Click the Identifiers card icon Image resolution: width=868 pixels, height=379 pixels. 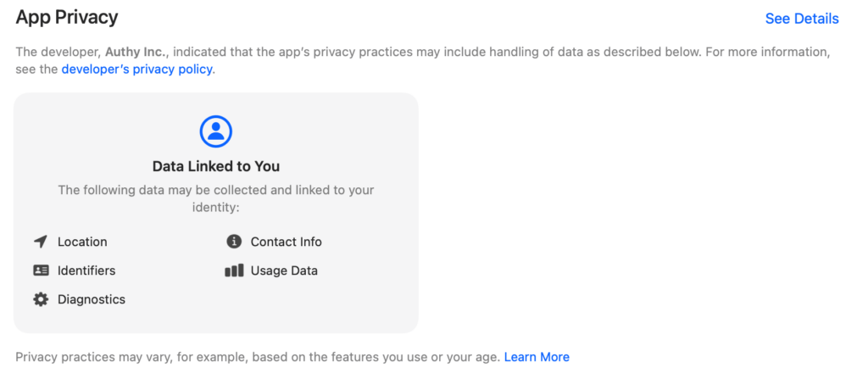tap(41, 270)
